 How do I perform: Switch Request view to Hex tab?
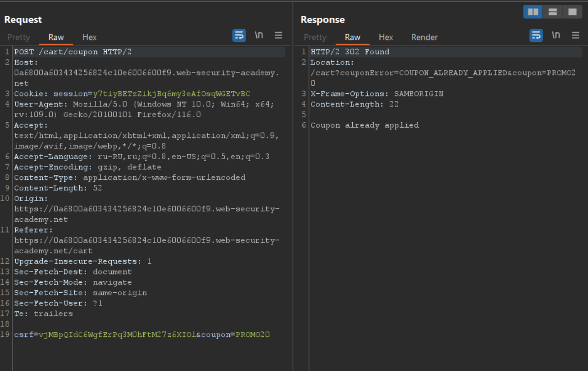pos(90,37)
